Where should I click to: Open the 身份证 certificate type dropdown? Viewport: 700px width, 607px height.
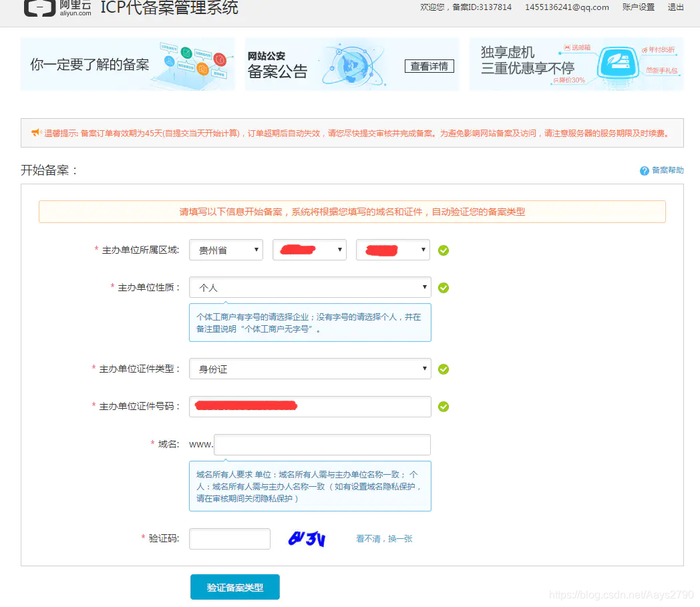tap(310, 369)
